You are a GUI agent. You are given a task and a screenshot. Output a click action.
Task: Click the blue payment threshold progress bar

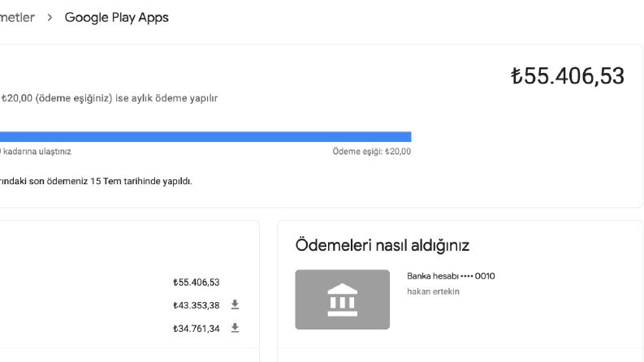point(205,136)
